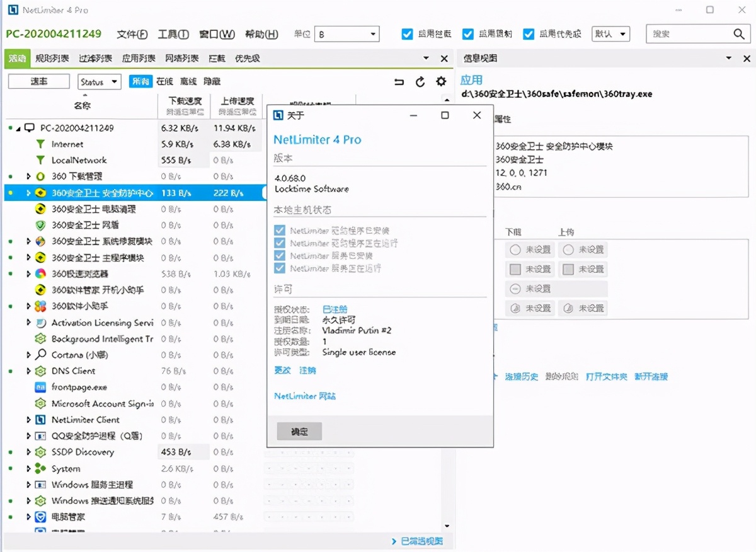The height and width of the screenshot is (552, 756).
Task: Select the Microsoft Account Sign-in row
Action: point(132,404)
